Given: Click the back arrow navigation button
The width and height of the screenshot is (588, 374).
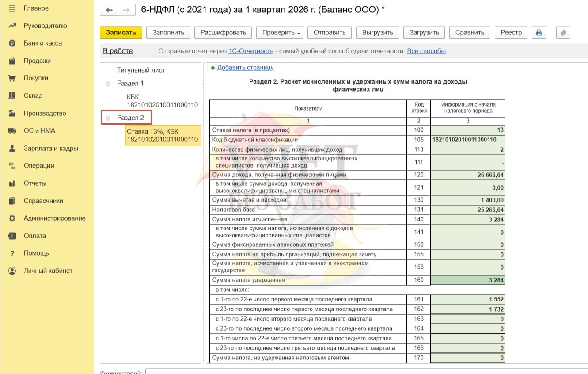Looking at the screenshot, I should coord(109,10).
